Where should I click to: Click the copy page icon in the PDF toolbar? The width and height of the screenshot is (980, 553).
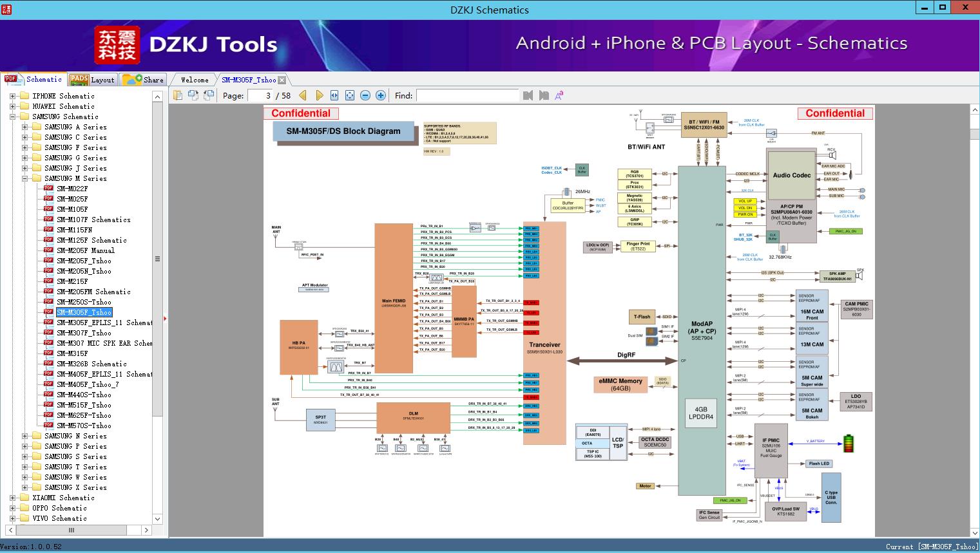click(178, 95)
